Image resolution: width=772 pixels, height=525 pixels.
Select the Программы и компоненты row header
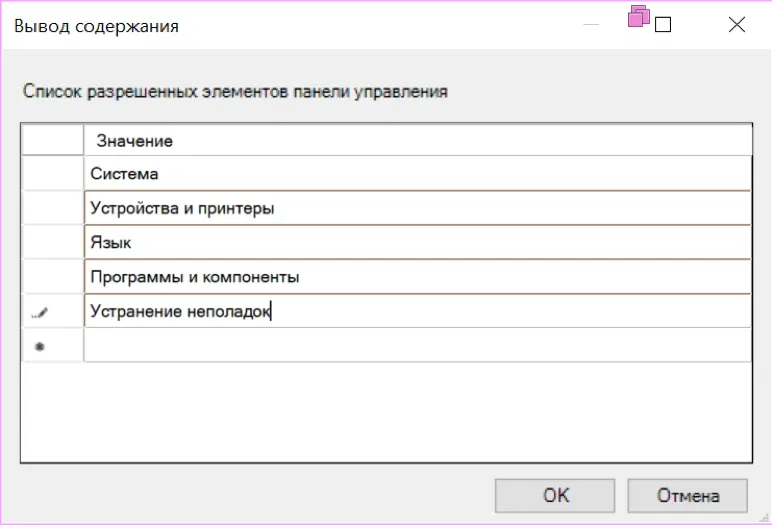(52, 276)
